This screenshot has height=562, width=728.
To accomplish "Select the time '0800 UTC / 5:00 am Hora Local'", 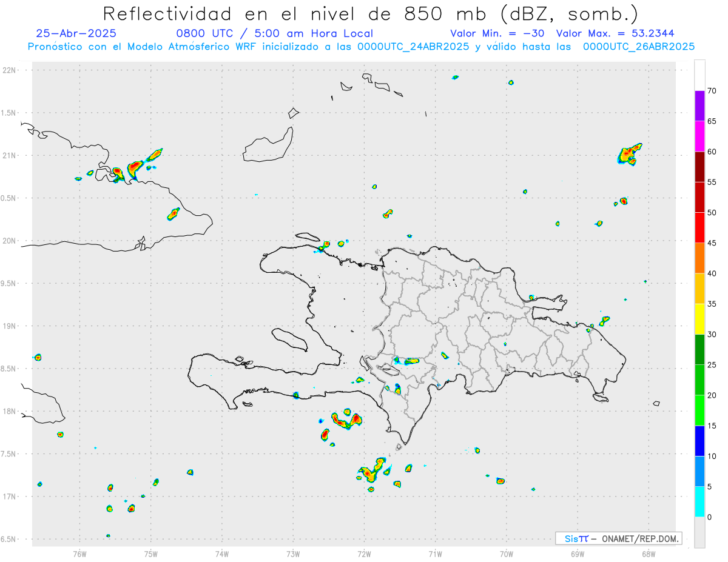I will coord(275,33).
